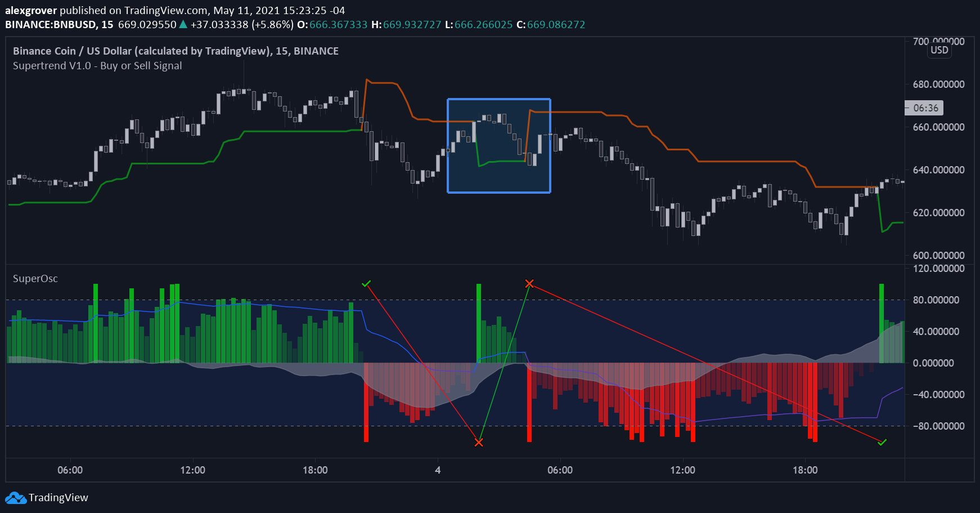This screenshot has height=513, width=980.
Task: Click the BINANCE:BNBUSD, 15 symbol text
Action: click(x=59, y=24)
